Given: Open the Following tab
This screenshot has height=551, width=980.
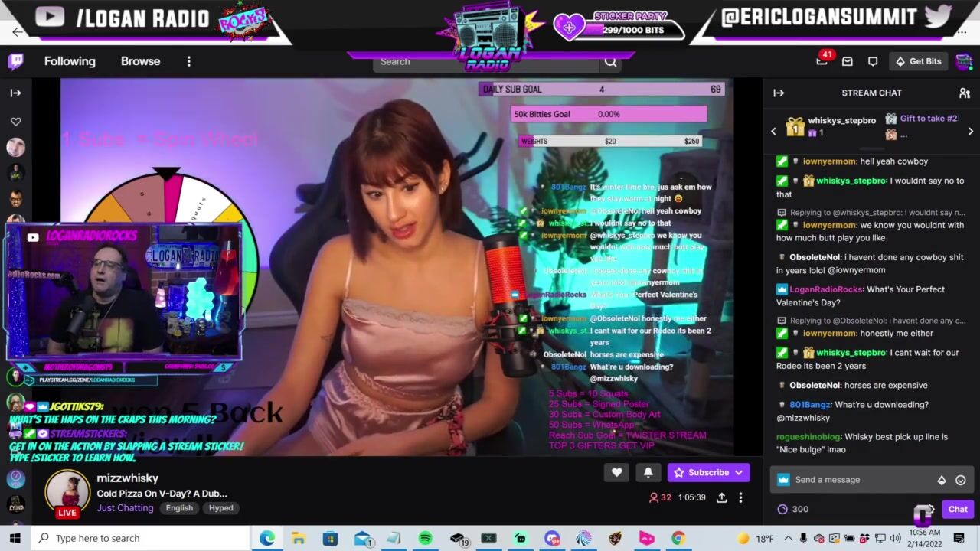Looking at the screenshot, I should pos(70,61).
